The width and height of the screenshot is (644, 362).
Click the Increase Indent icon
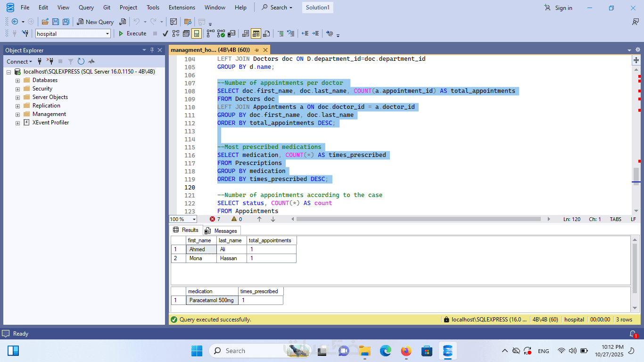click(315, 33)
